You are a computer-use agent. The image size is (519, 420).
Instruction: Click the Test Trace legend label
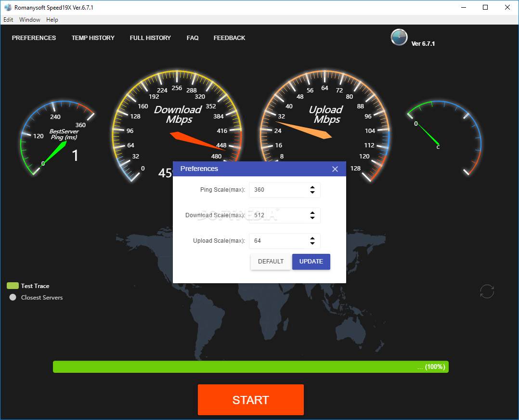click(x=35, y=286)
